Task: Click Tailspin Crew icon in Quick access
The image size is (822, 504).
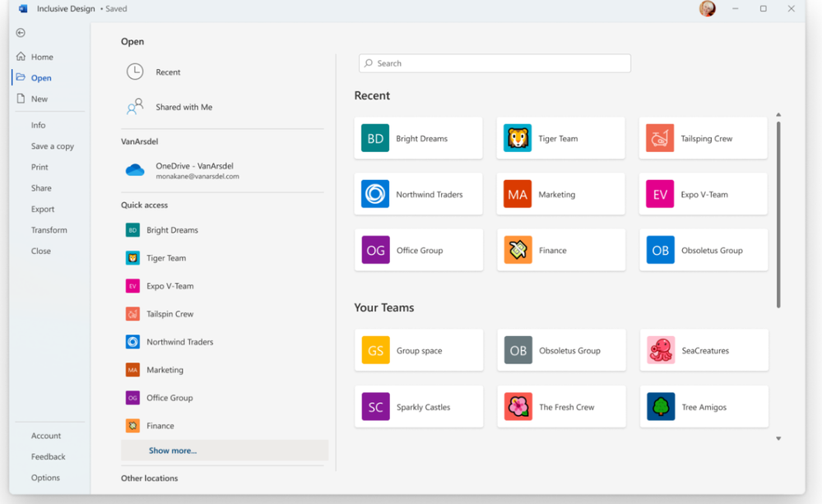Action: coord(132,314)
